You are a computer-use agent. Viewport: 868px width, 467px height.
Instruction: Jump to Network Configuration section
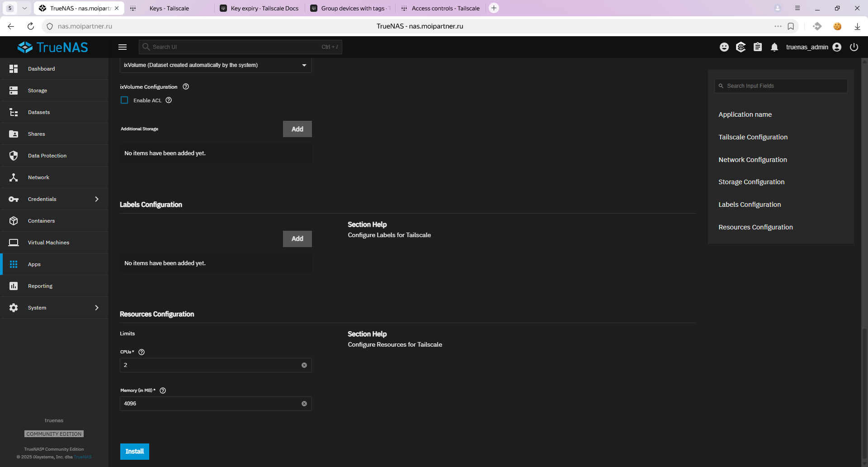752,160
